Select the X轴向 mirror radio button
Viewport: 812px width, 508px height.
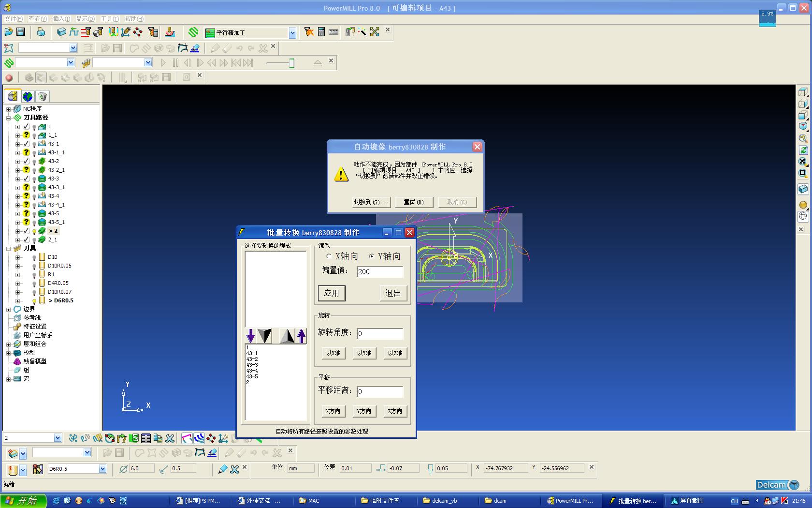point(329,256)
